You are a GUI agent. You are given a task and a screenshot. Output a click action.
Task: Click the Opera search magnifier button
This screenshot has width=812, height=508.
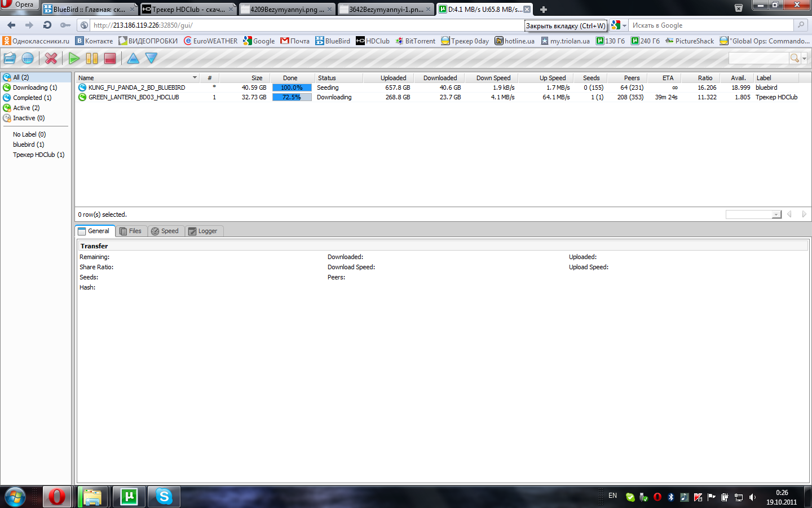(801, 25)
